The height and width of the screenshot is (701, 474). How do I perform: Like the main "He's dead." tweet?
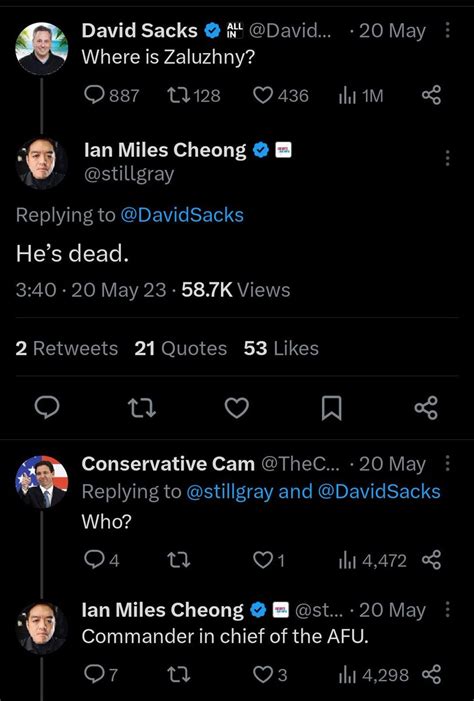[236, 408]
